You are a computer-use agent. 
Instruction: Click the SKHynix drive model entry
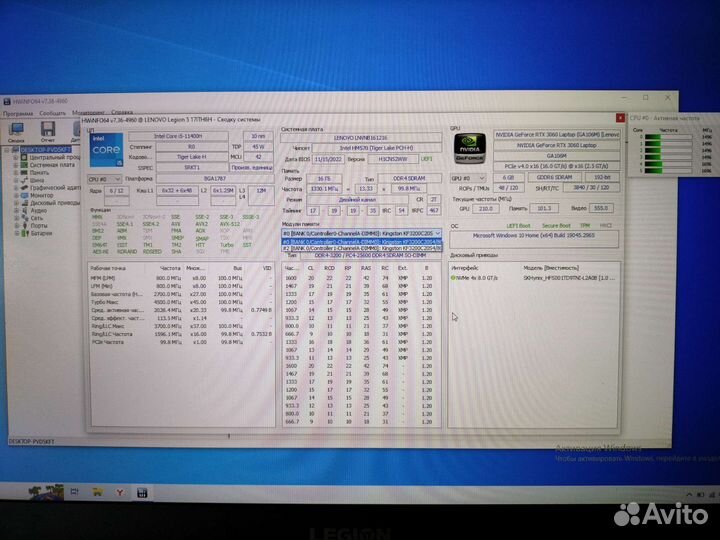pyautogui.click(x=568, y=278)
